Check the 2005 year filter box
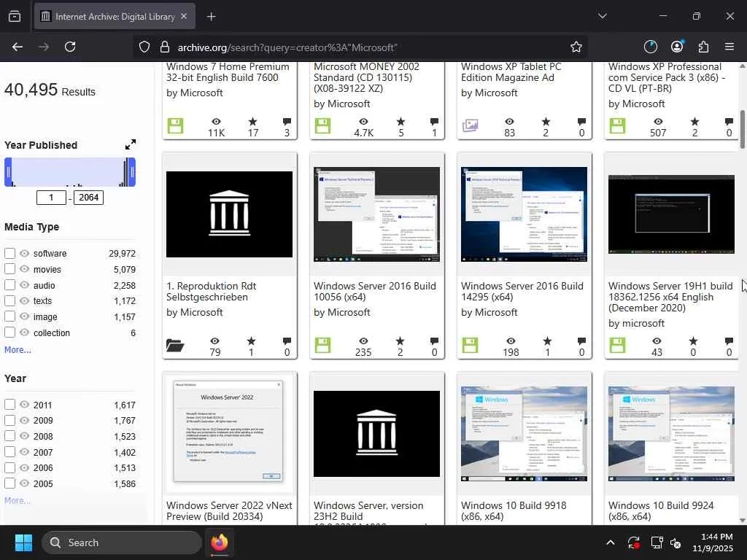The image size is (747, 560). (x=10, y=484)
